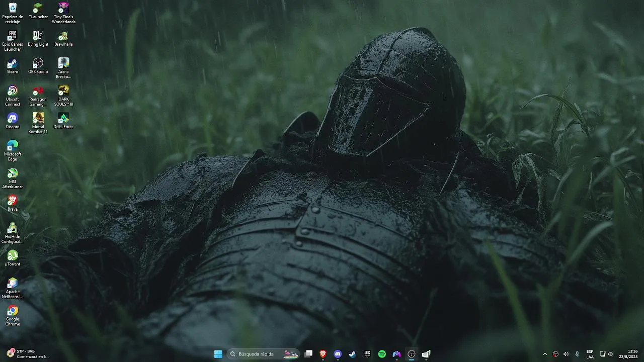644x362 pixels.
Task: Select the Discord desktop shortcut
Action: (x=13, y=121)
